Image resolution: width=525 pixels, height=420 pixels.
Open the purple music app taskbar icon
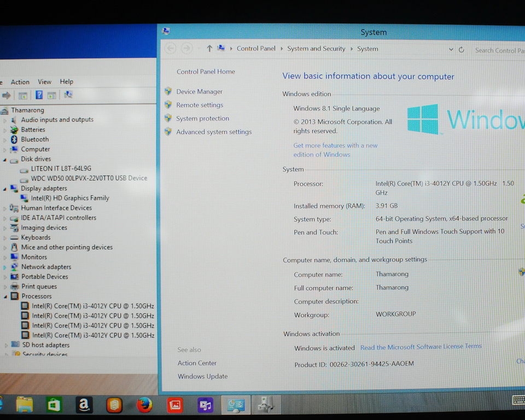(x=205, y=405)
